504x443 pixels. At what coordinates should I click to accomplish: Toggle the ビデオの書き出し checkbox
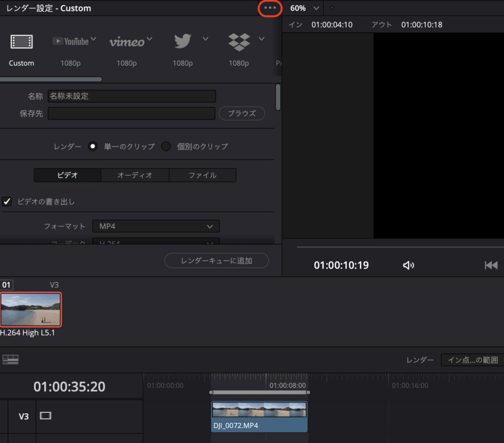(x=7, y=202)
